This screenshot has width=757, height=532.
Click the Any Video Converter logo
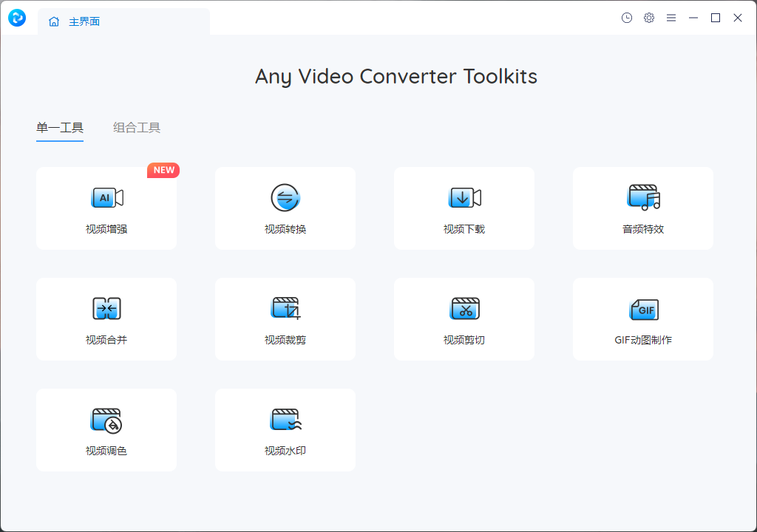17,18
